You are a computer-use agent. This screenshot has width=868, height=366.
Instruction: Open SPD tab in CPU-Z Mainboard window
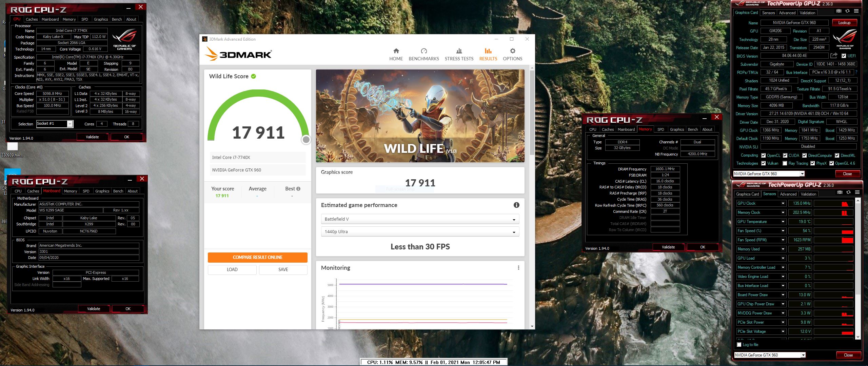[86, 191]
